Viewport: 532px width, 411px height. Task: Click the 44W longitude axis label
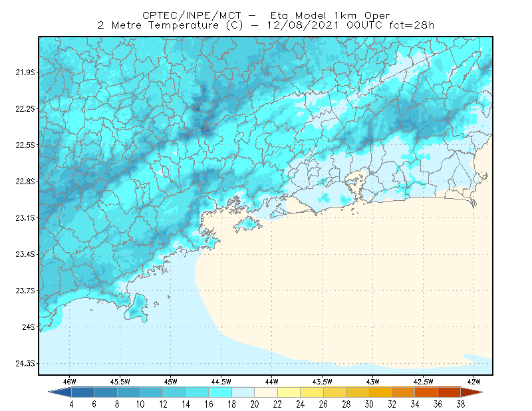[x=271, y=382]
